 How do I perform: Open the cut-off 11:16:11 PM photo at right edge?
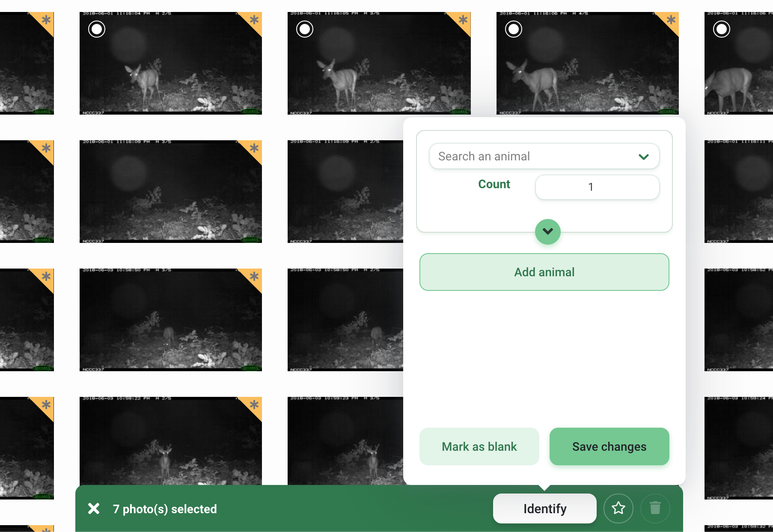click(x=739, y=192)
